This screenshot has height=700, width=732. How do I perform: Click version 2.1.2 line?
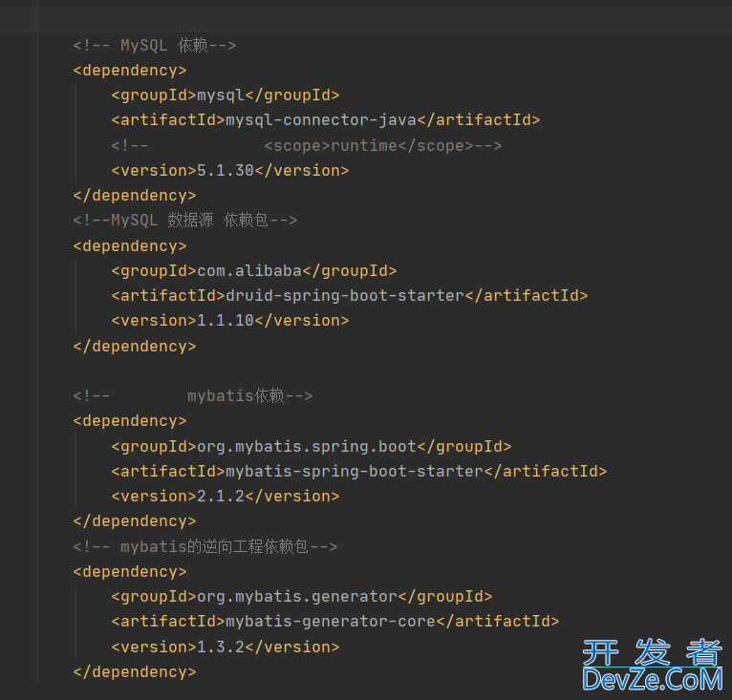coord(225,496)
